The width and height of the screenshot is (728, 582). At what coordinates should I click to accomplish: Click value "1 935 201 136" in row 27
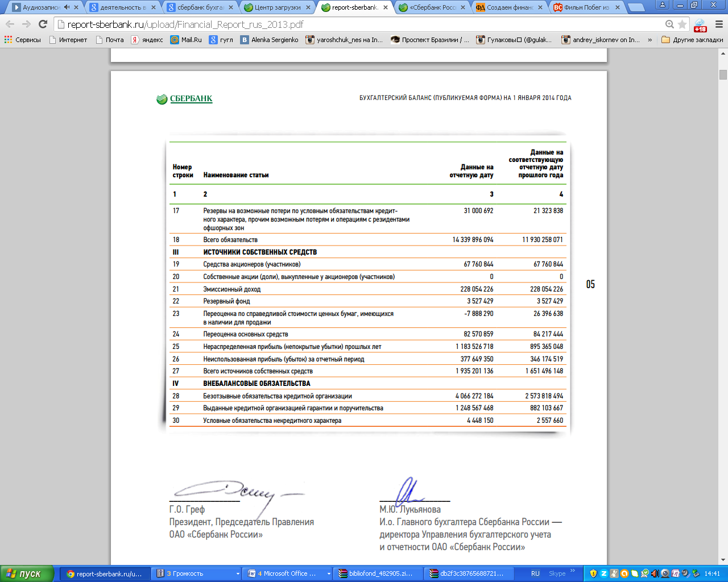coord(474,371)
